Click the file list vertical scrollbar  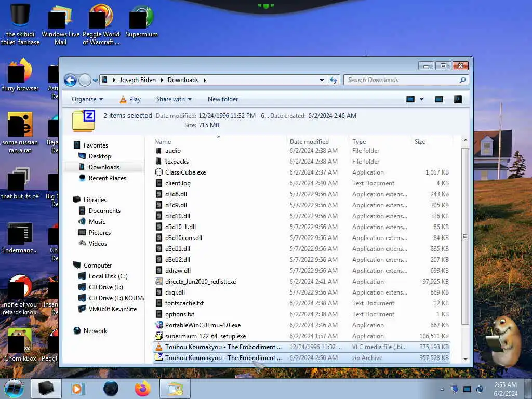click(465, 236)
